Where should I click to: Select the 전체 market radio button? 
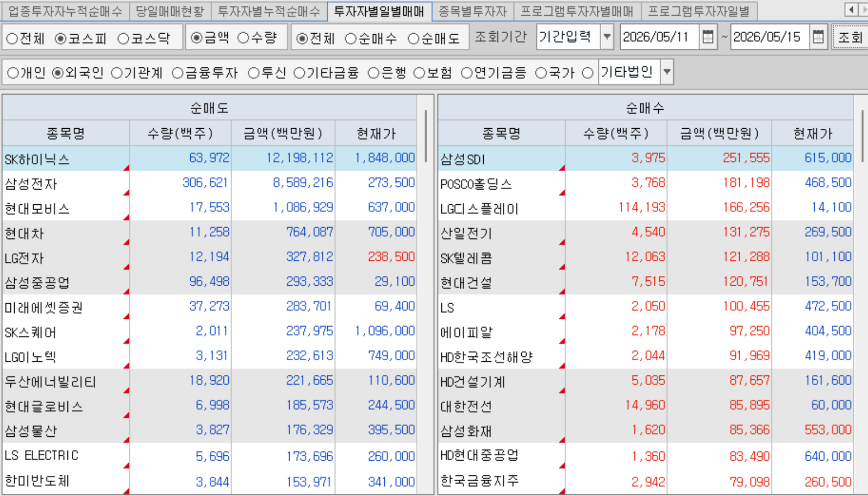[x=12, y=39]
